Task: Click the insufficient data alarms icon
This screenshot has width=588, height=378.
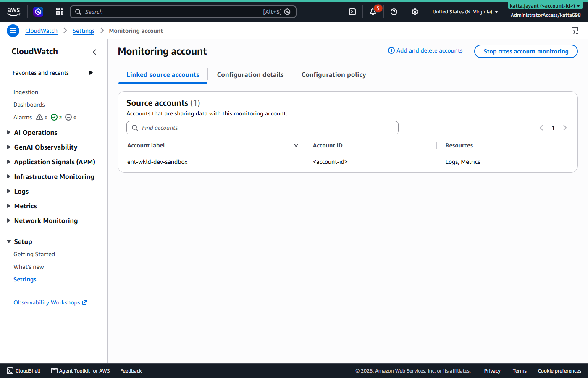Action: pyautogui.click(x=68, y=117)
